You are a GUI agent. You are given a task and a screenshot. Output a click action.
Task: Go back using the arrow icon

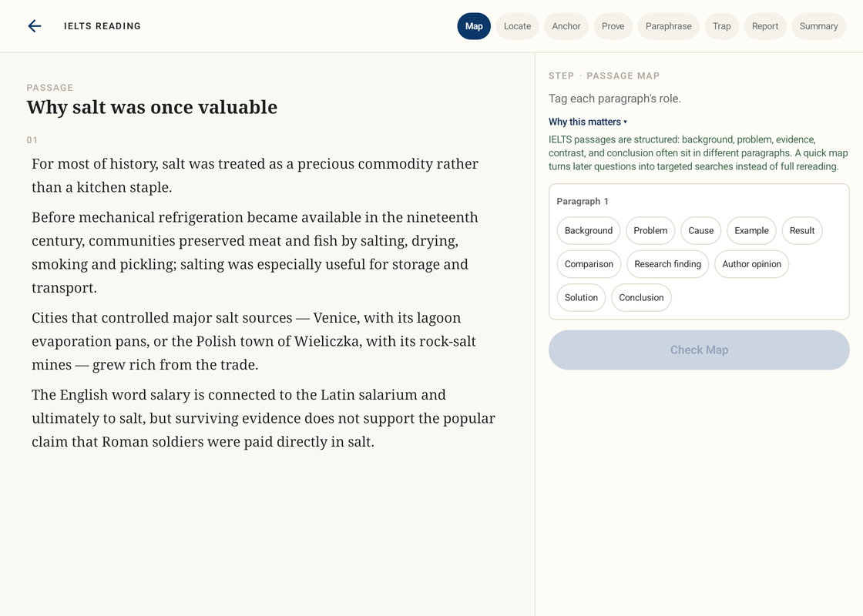[35, 26]
